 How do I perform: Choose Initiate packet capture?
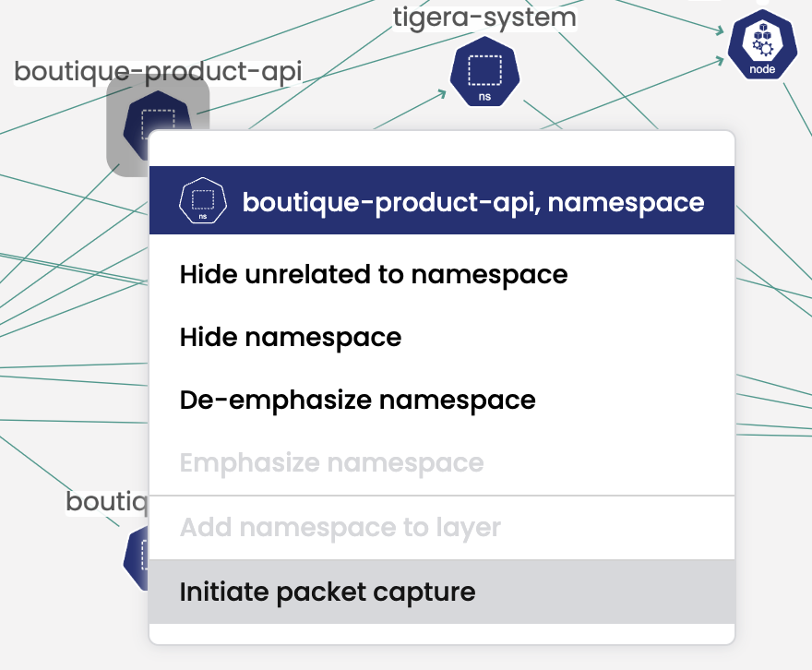442,592
